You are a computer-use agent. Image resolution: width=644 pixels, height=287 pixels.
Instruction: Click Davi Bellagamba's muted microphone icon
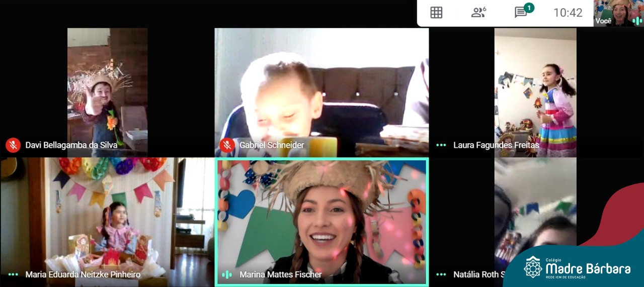pos(13,145)
